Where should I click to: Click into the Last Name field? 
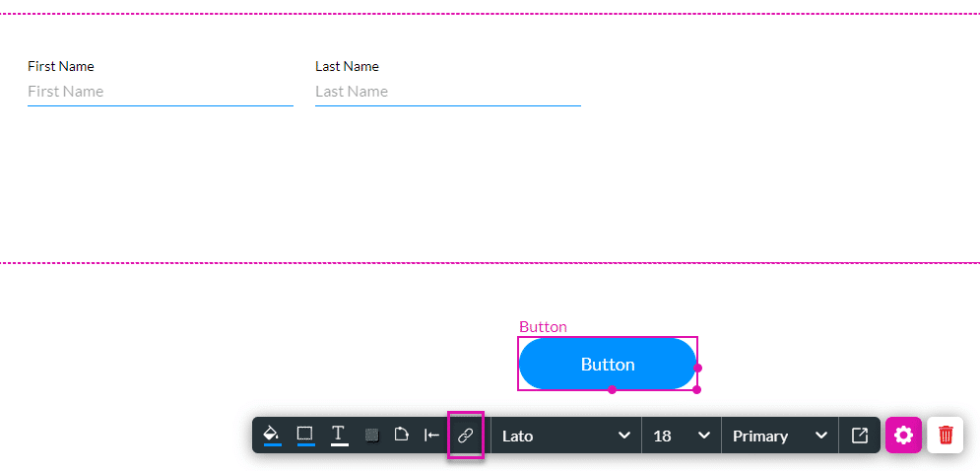[447, 92]
